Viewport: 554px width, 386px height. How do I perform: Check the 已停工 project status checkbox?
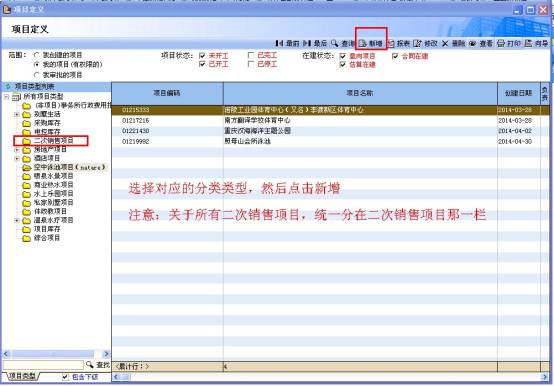coord(251,64)
